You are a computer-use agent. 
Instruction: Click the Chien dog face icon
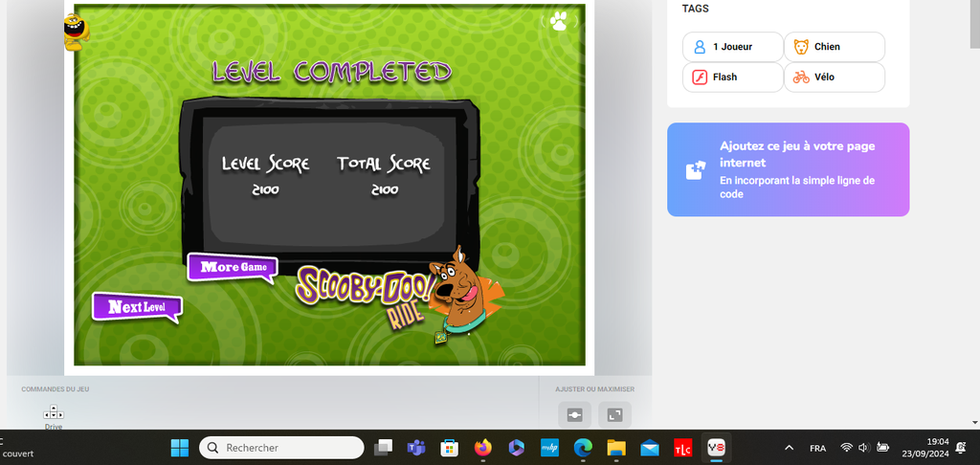click(801, 47)
